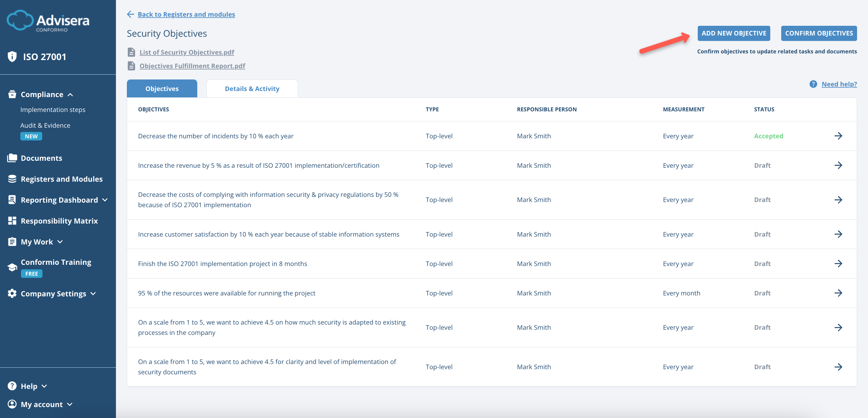Screen dimensions: 868x418
Task: Click the question mark beside Need help
Action: [813, 84]
